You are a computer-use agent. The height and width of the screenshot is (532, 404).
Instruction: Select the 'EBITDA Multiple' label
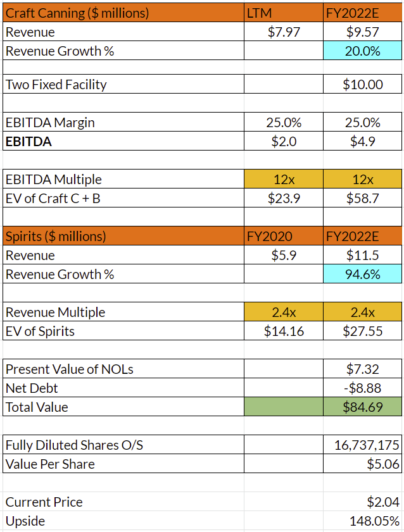point(54,179)
